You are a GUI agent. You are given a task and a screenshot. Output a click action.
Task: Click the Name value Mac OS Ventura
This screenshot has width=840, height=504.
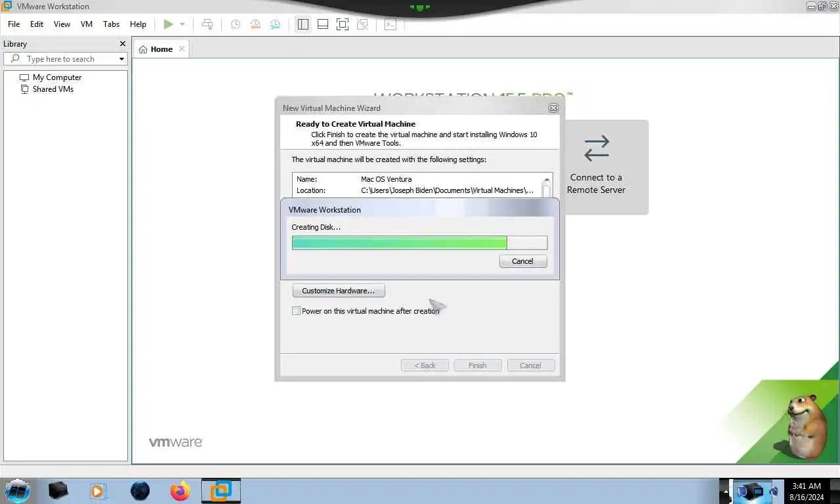click(386, 179)
